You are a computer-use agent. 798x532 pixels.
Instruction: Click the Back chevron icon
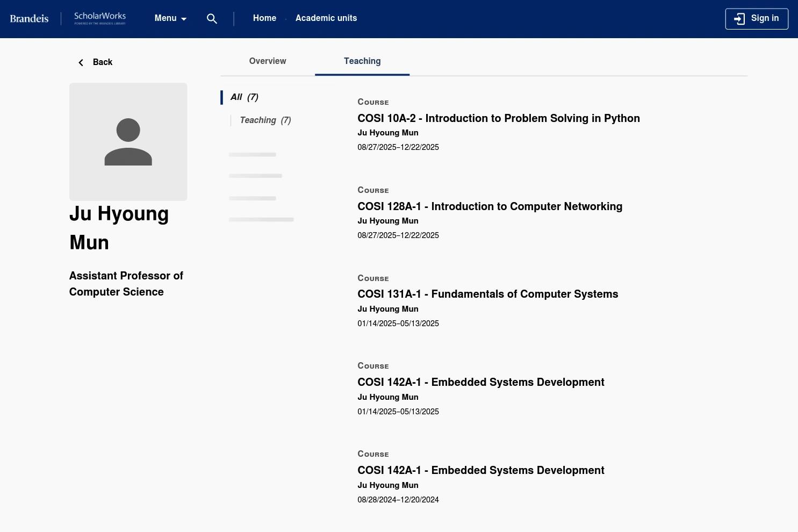click(x=81, y=62)
